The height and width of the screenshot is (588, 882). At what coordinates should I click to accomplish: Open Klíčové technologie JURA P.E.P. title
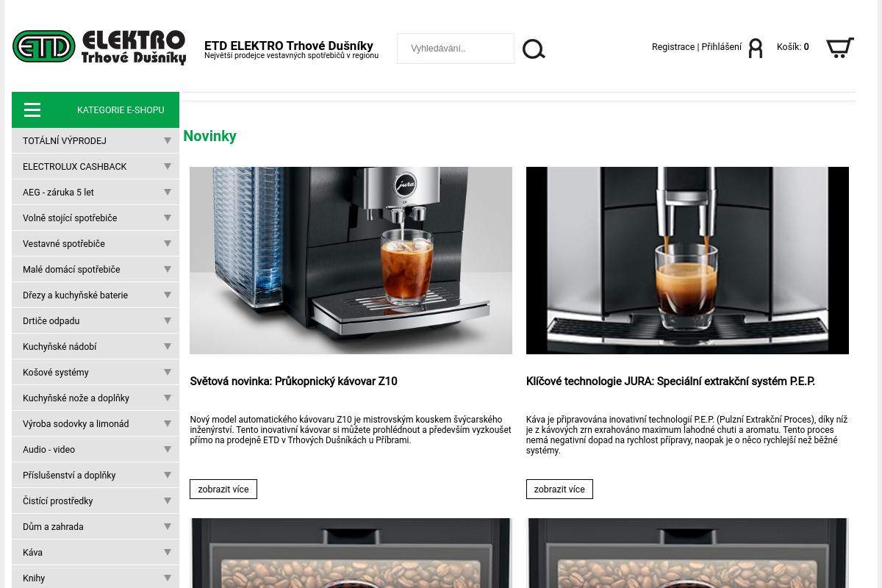(670, 381)
